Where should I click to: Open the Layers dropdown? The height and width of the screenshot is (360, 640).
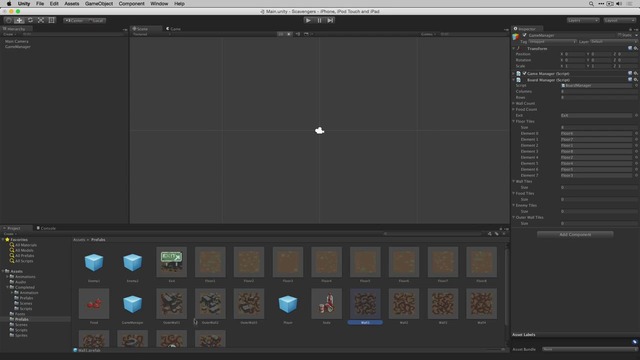[583, 20]
